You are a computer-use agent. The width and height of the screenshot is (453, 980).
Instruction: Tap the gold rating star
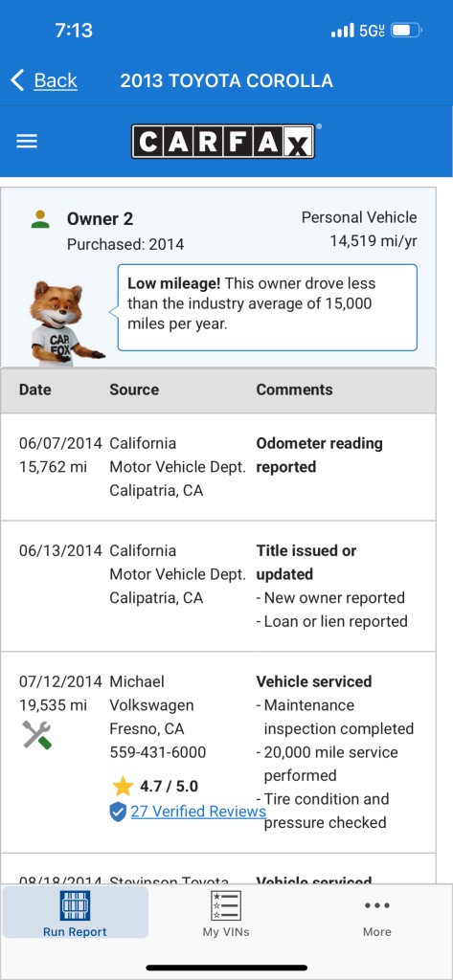pos(123,787)
